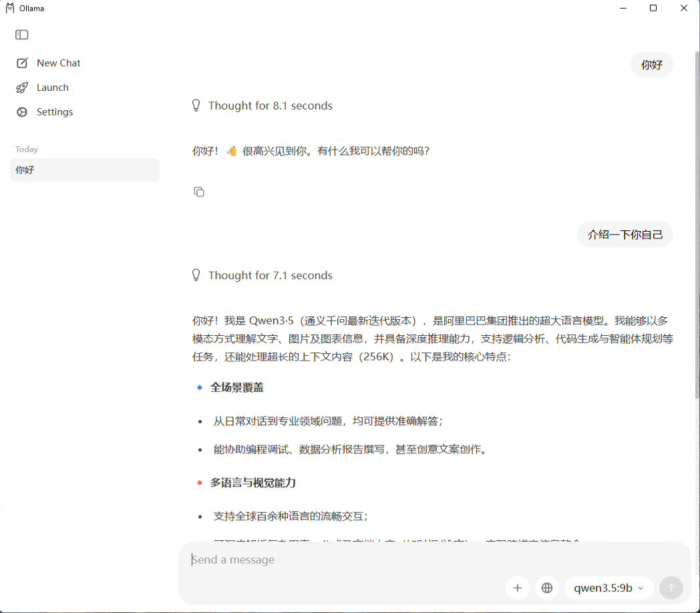700x613 pixels.
Task: Maximize the Ollama window
Action: tap(653, 8)
